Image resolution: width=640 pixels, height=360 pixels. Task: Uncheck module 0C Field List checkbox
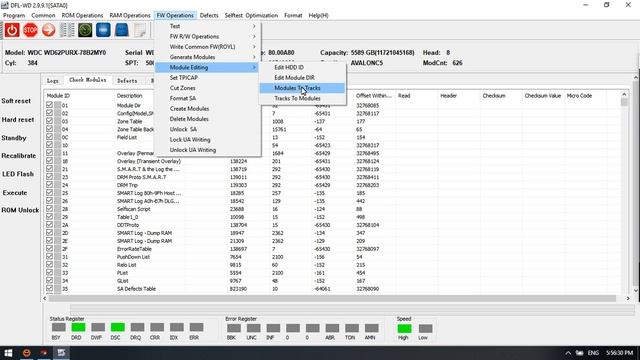[x=49, y=137]
